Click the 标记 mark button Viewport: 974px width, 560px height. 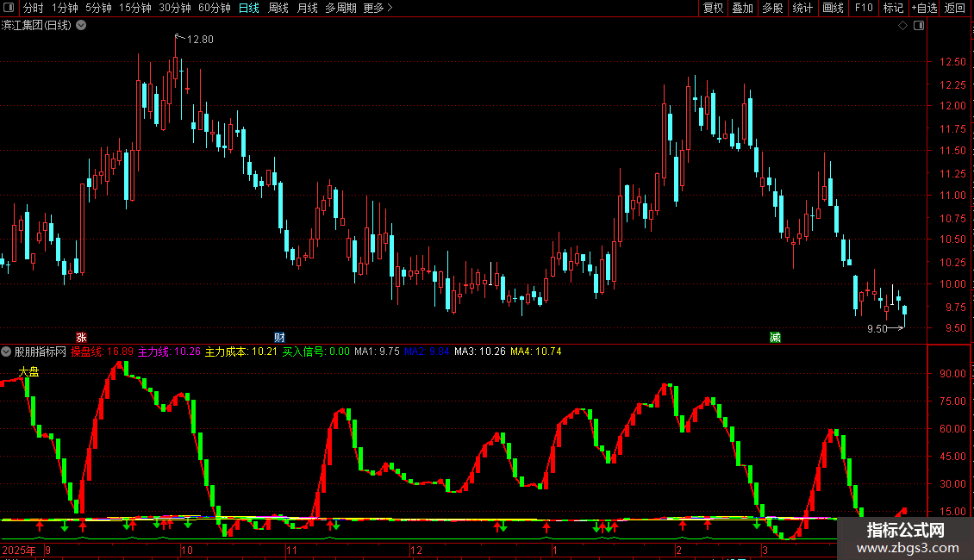tap(893, 8)
